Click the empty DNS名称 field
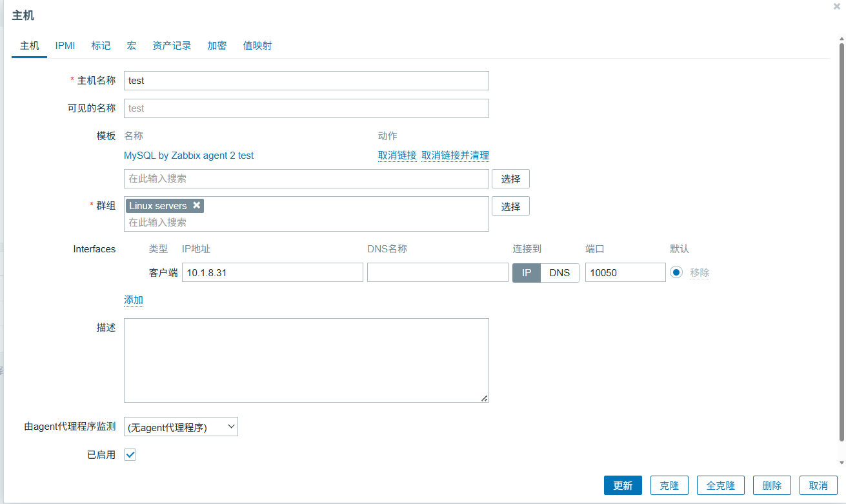Screen dimensions: 846x504 pos(438,272)
